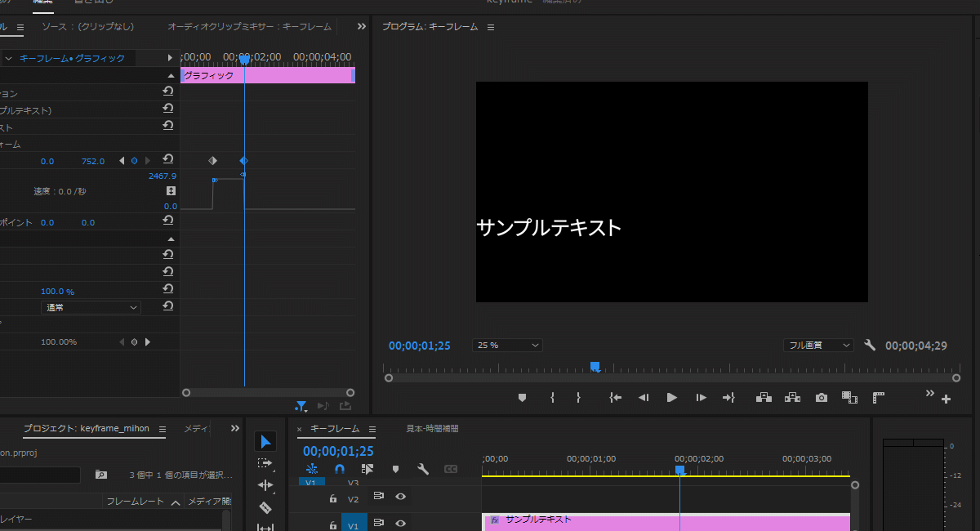Screen dimensions: 980x531
Task: Select the Ripple Edit tool
Action: pos(265,485)
